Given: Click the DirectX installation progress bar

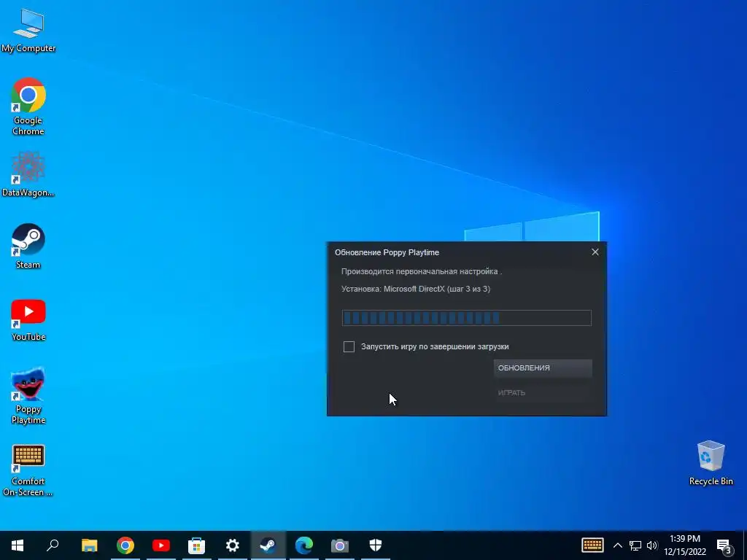Looking at the screenshot, I should pyautogui.click(x=466, y=318).
